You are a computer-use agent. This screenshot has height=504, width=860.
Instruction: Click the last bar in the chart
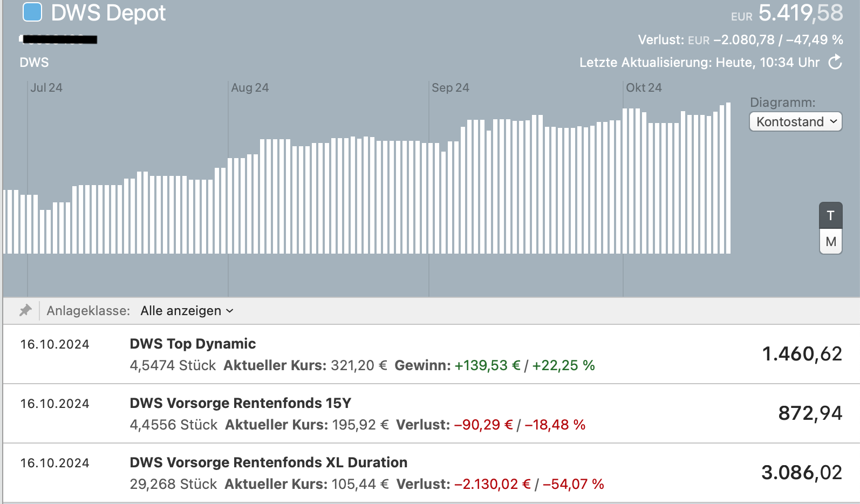point(728,178)
